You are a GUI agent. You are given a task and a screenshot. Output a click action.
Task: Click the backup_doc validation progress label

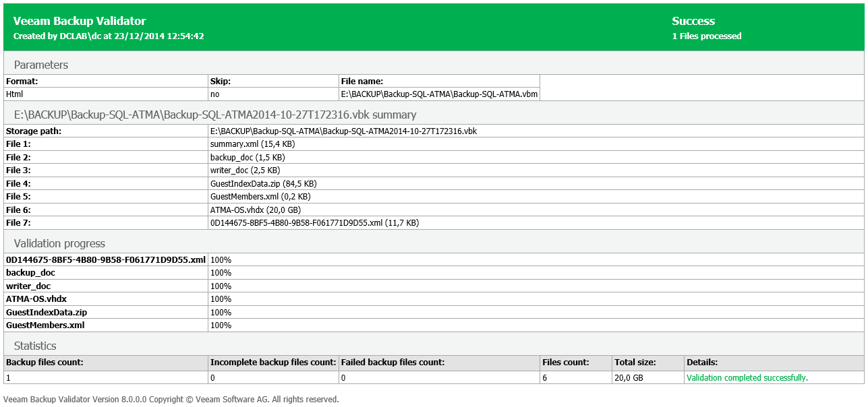(x=30, y=273)
